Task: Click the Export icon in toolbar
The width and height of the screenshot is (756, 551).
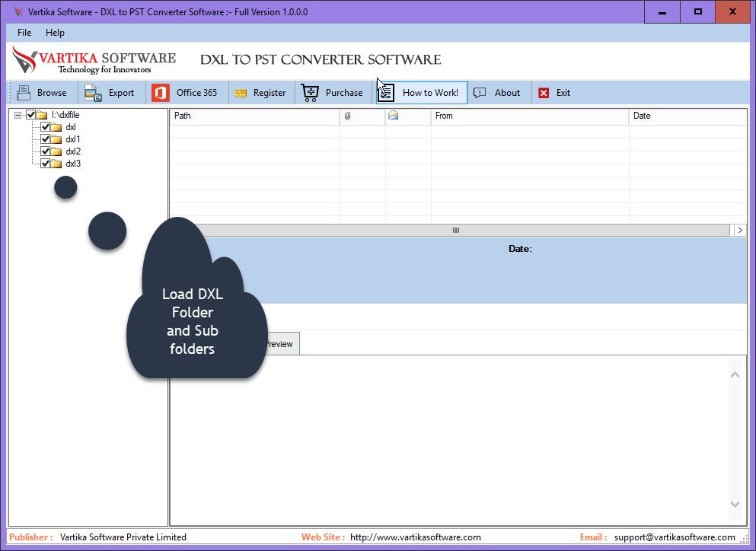Action: click(x=93, y=93)
